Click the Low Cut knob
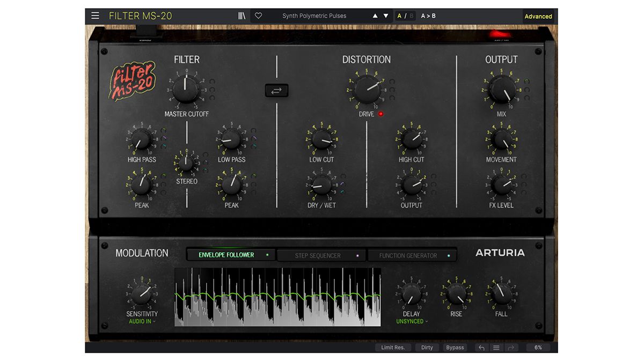The width and height of the screenshot is (644, 362). pos(321,139)
